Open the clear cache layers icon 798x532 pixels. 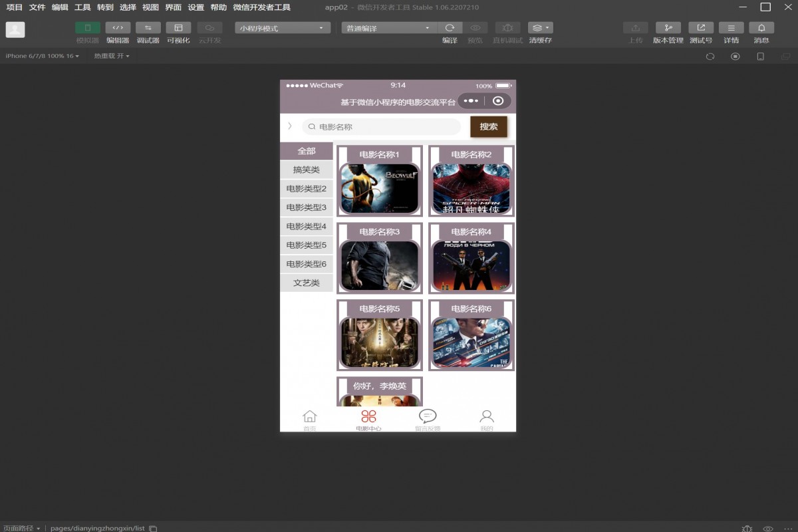pyautogui.click(x=540, y=28)
